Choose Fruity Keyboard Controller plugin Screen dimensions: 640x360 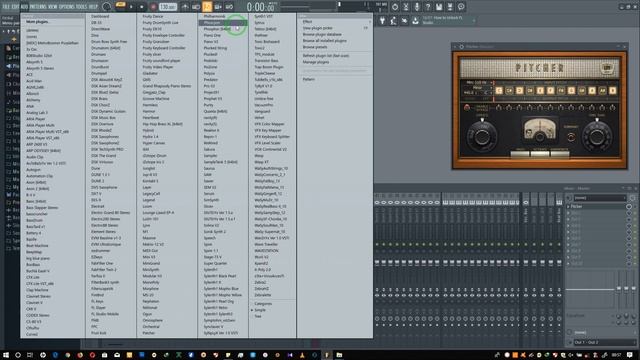[x=164, y=48]
